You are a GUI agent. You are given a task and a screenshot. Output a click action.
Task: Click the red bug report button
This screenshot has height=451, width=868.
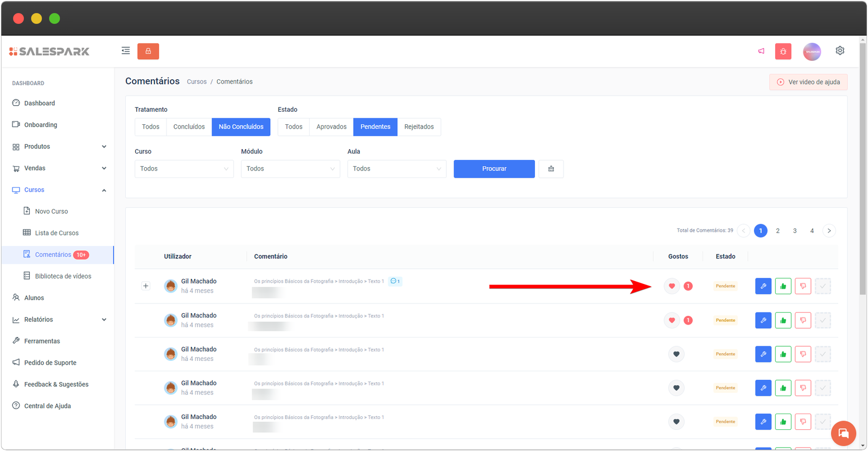pyautogui.click(x=783, y=52)
